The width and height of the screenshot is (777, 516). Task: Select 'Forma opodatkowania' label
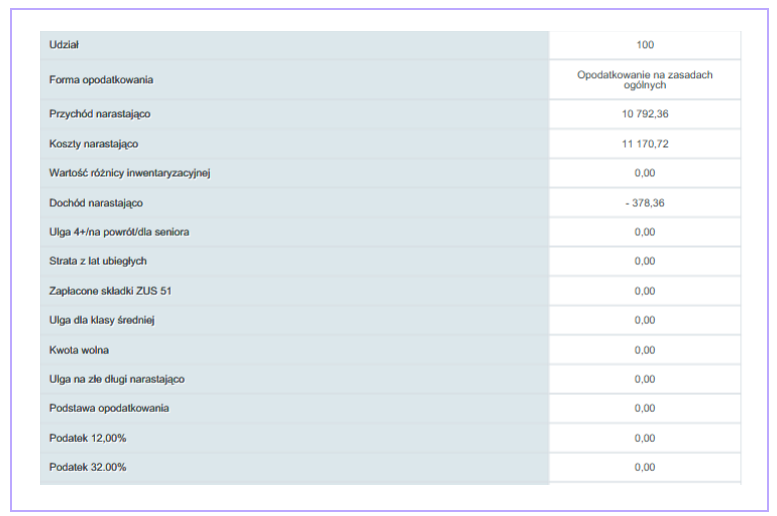point(101,80)
